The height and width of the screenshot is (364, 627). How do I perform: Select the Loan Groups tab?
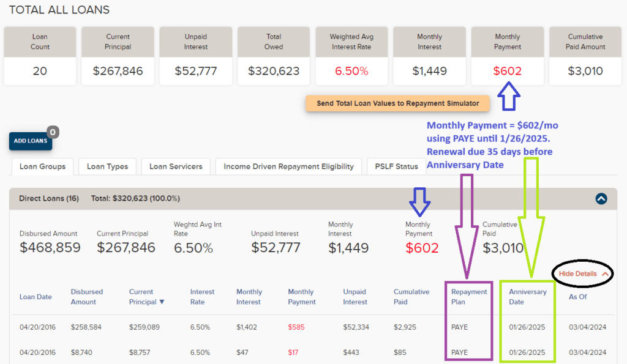tap(42, 166)
